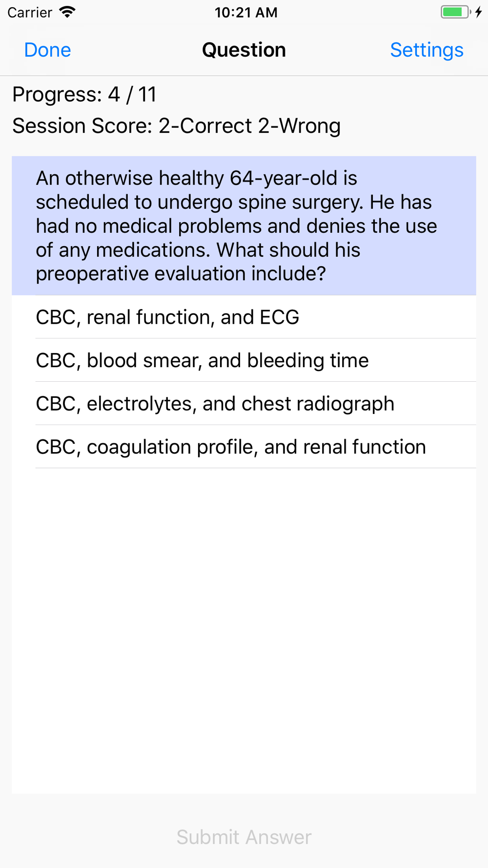Select CBC, coagulation profile, and renal function

pos(231,447)
